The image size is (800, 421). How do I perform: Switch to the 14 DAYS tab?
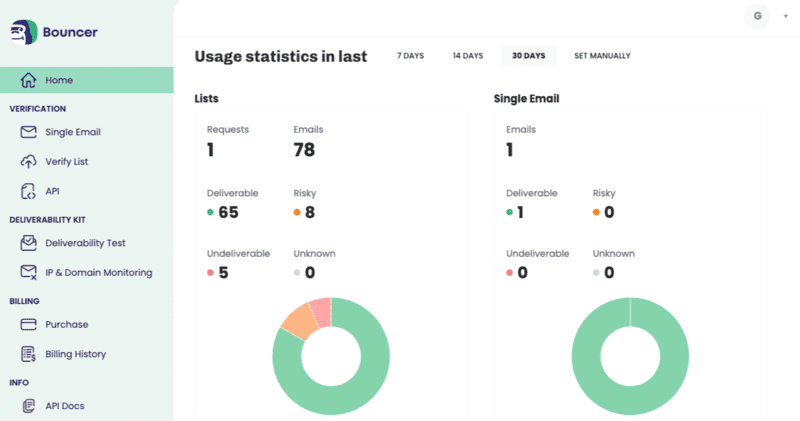pos(467,56)
